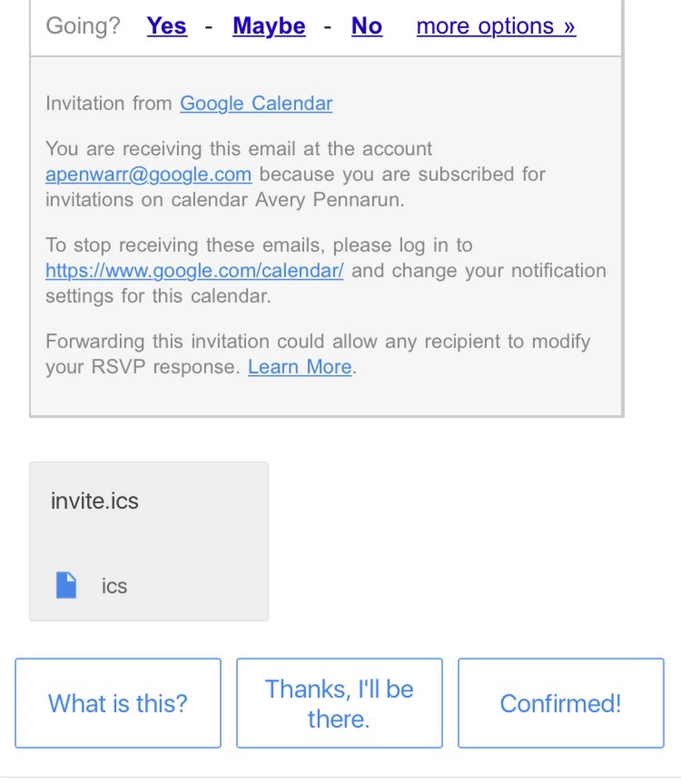Reply with "What is this?" suggestion
Viewport: 681px width, 784px height.
(x=118, y=703)
